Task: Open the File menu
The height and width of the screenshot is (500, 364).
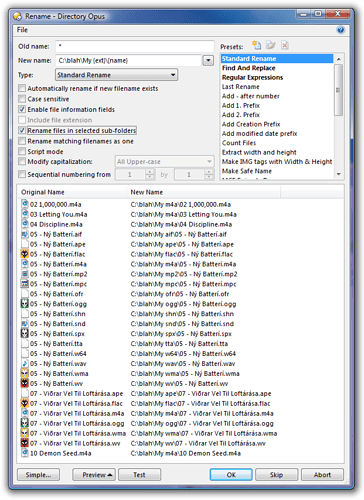Action: (x=22, y=30)
